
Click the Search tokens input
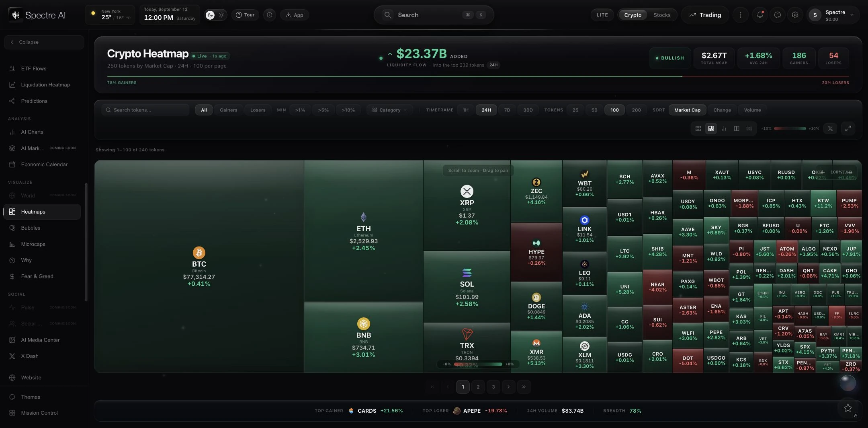[x=145, y=110]
